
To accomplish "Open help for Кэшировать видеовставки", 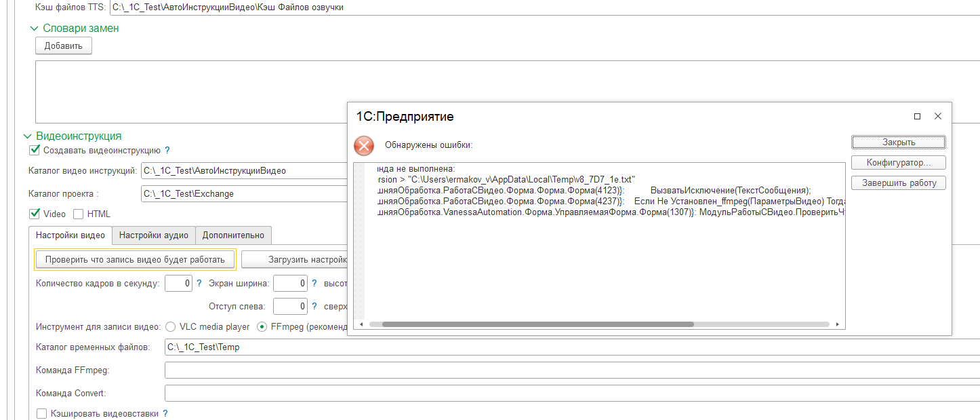I will (165, 413).
